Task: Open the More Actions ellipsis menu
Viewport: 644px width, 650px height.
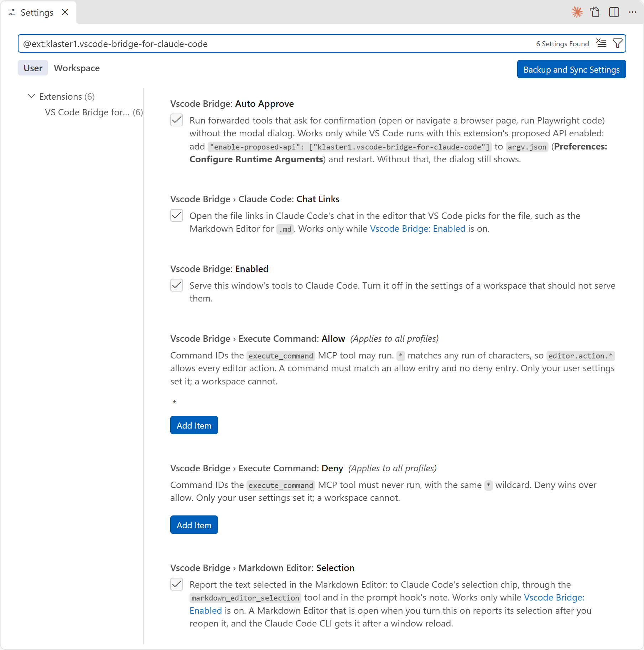Action: (633, 12)
